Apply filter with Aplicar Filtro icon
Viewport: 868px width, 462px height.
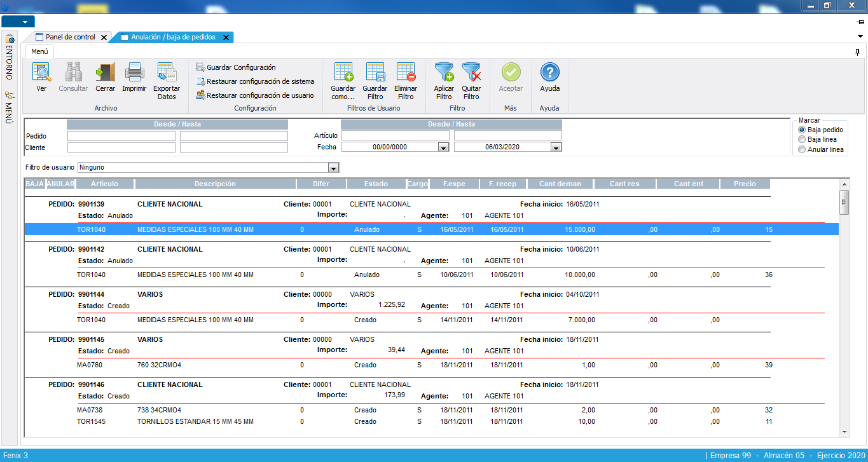(444, 72)
